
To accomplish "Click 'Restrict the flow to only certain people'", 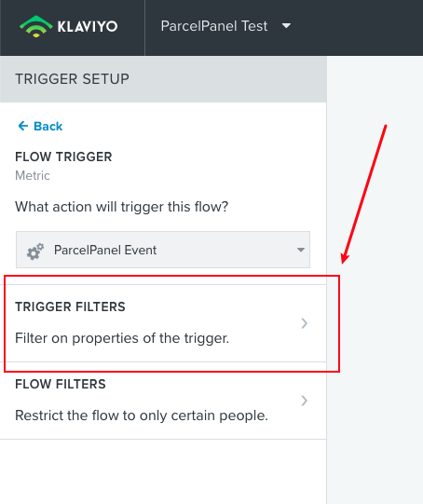I will coord(142,415).
